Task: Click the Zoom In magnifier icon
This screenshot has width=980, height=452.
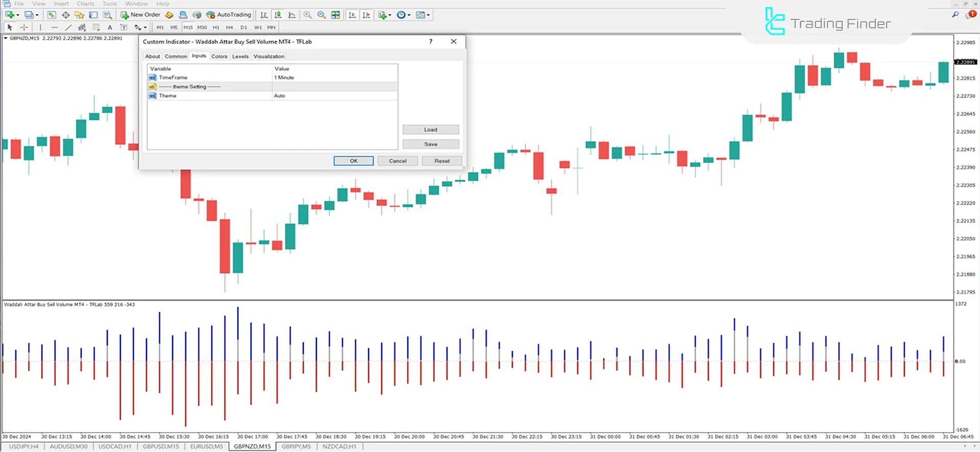Action: click(308, 15)
